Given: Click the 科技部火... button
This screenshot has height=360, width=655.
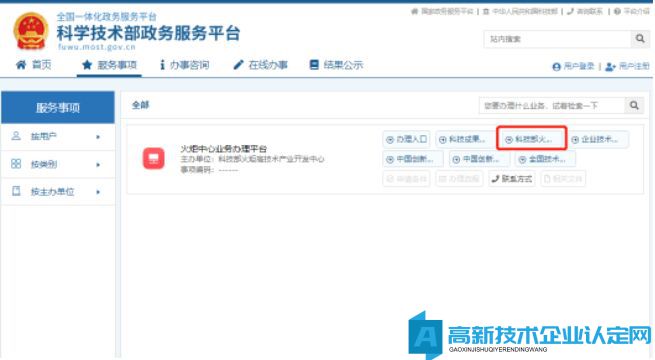Looking at the screenshot, I should tap(531, 139).
